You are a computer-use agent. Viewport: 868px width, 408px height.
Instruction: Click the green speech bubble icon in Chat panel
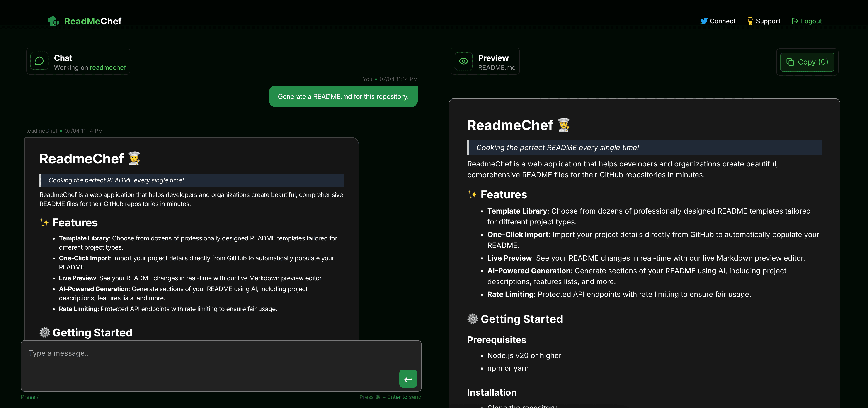39,61
